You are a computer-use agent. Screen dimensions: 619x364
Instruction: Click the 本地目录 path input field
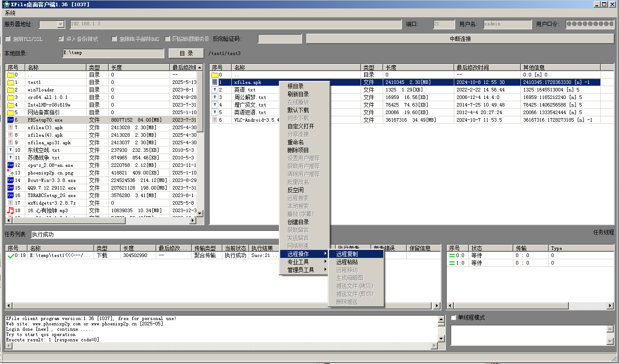click(113, 53)
